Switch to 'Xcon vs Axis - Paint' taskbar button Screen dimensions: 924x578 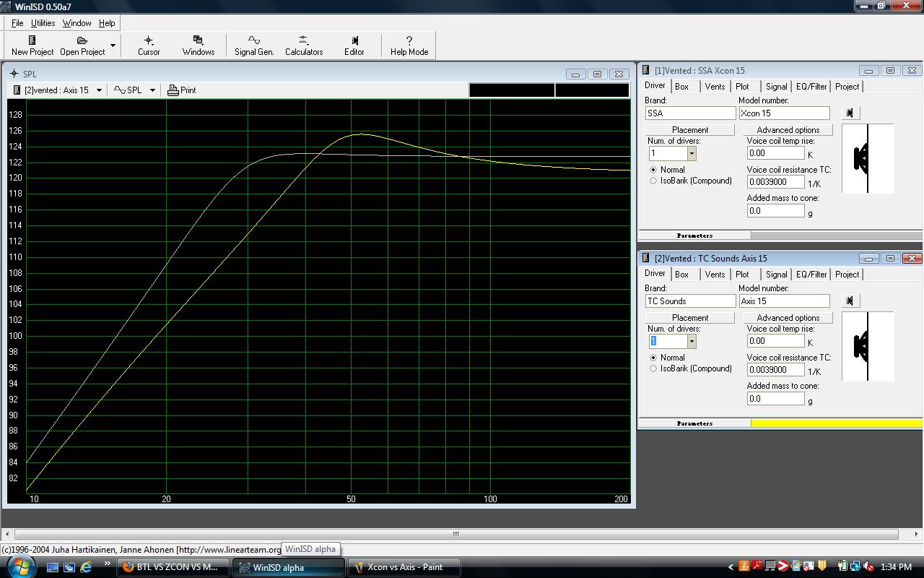coord(404,567)
